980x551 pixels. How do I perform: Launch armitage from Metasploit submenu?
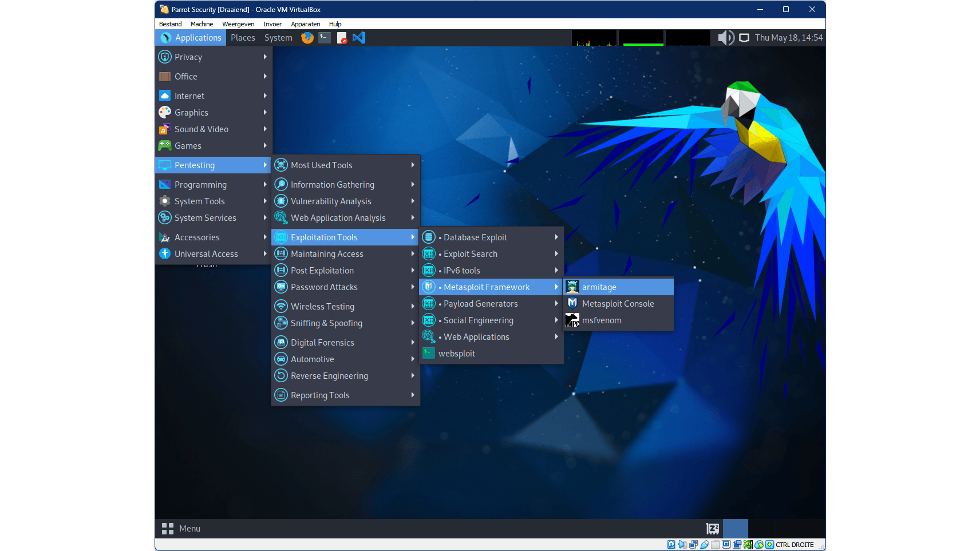click(618, 287)
